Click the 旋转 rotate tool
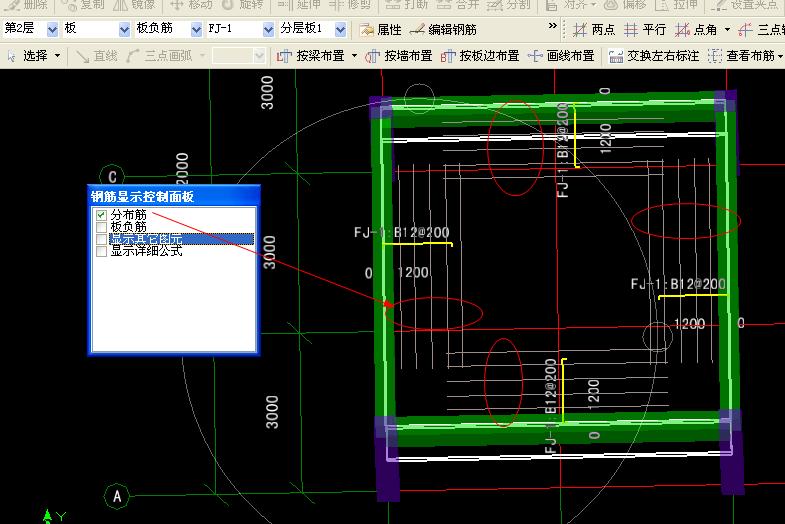 pos(242,5)
